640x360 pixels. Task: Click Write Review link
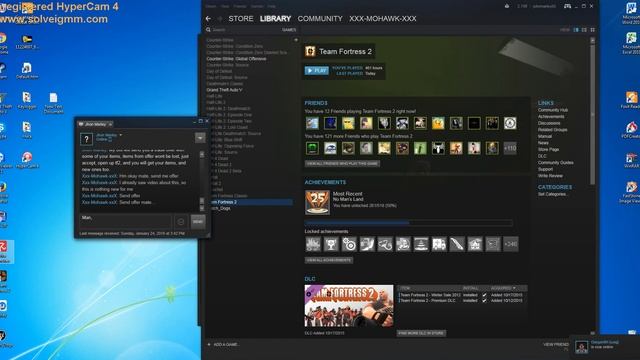[550, 176]
